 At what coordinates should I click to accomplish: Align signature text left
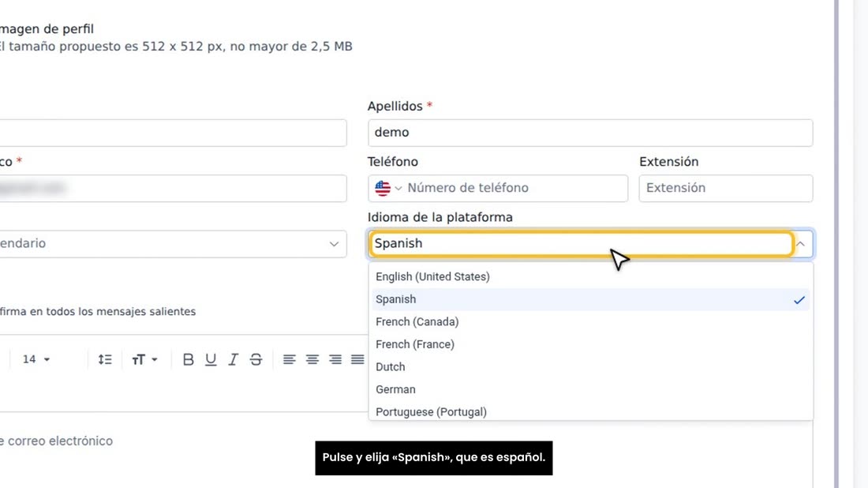coord(289,359)
